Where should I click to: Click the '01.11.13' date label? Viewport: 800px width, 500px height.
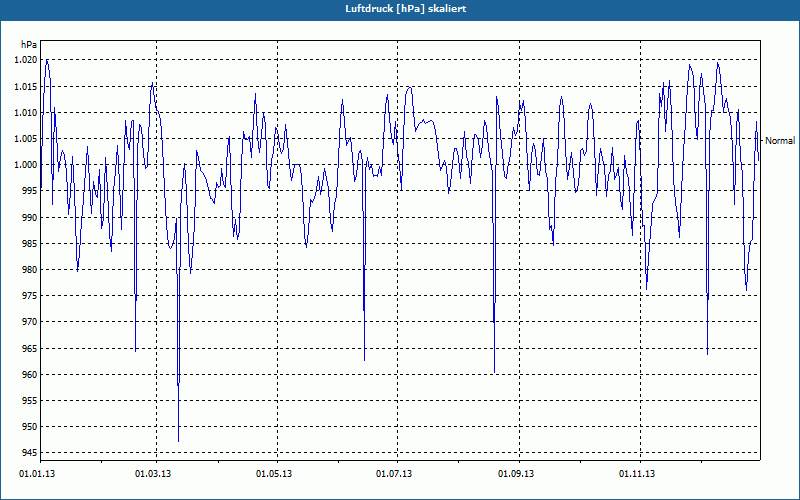click(637, 474)
